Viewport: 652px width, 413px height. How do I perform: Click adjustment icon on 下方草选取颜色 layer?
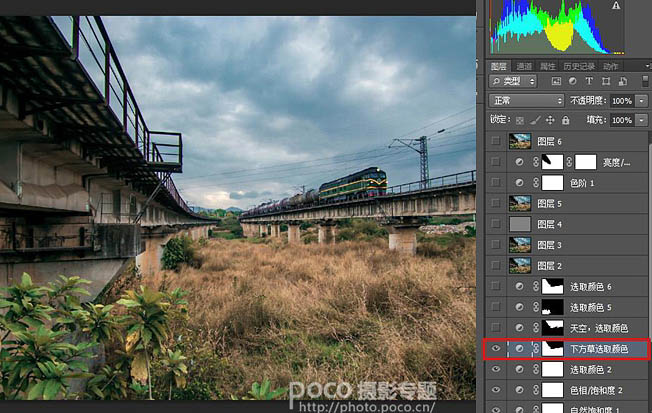click(x=519, y=349)
